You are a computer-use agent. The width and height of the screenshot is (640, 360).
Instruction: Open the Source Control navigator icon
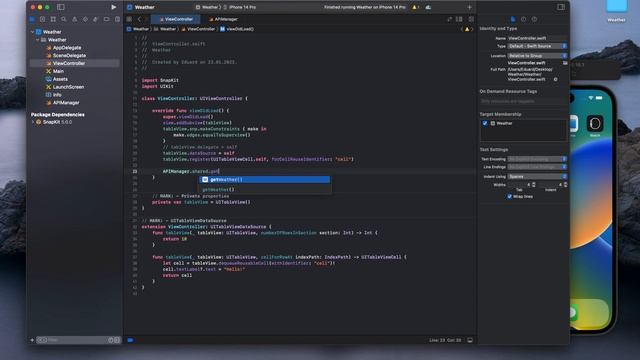[x=42, y=19]
